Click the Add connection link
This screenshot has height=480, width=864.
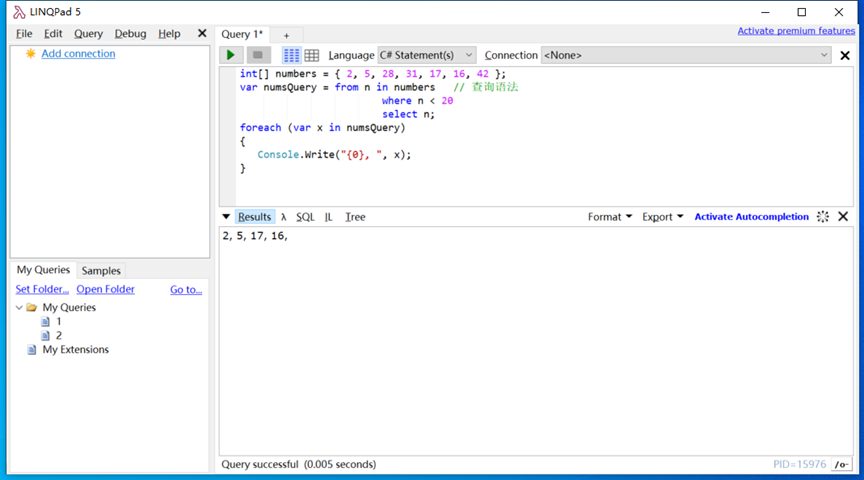point(78,53)
